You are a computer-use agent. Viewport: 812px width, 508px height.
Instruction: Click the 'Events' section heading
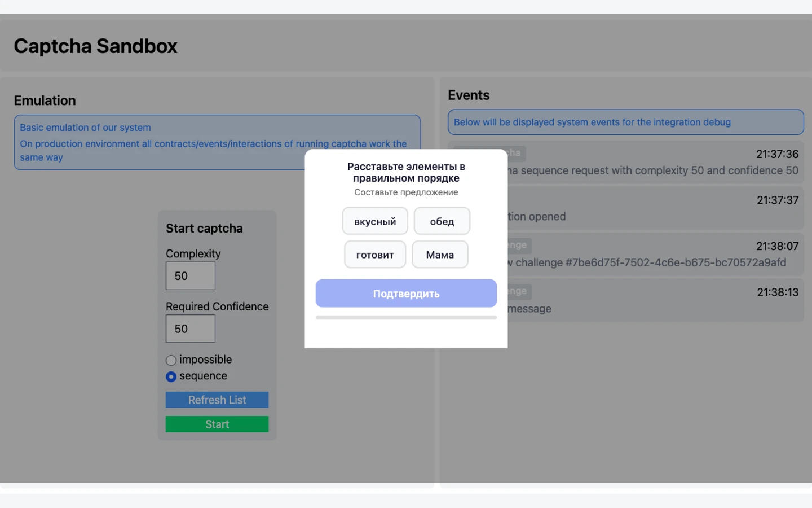469,95
